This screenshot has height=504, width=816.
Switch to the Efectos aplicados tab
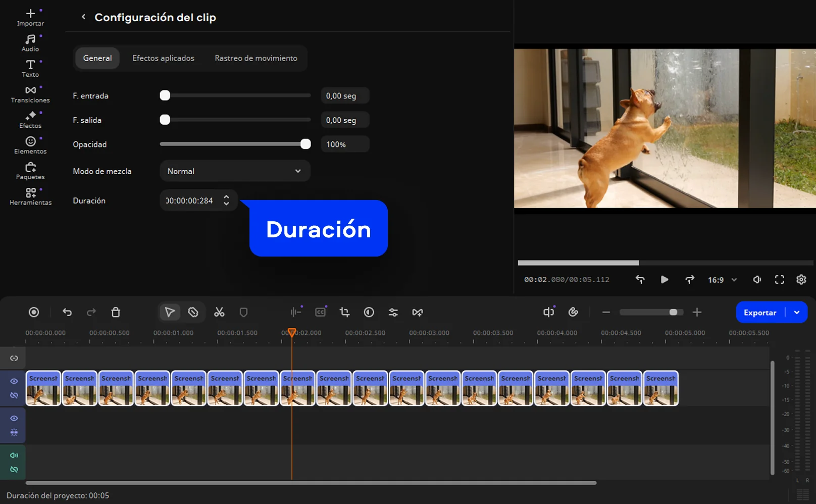click(163, 58)
